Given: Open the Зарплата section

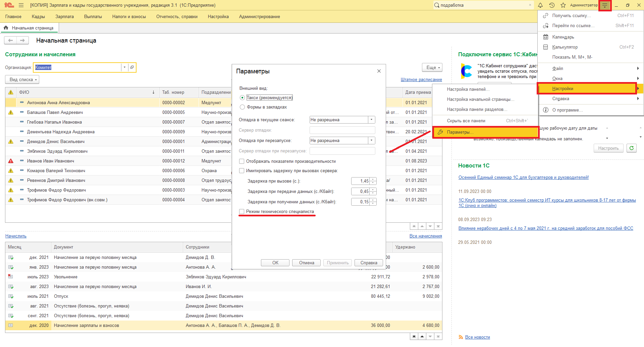Looking at the screenshot, I should [x=64, y=17].
